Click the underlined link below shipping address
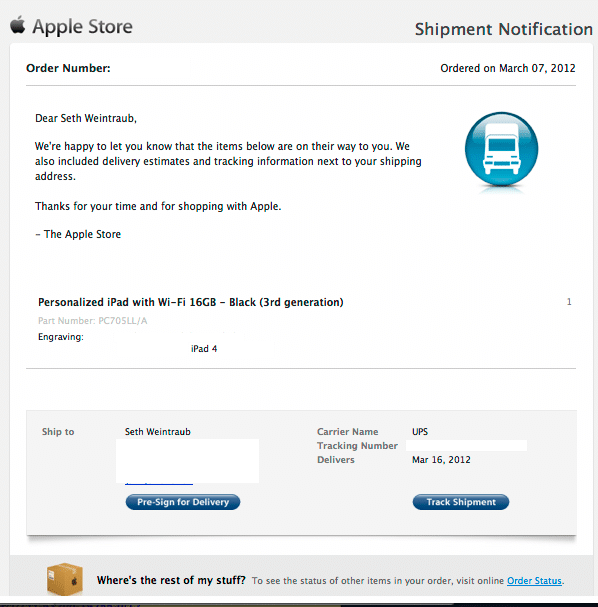Screen dimensions: 598x607 pos(159,484)
